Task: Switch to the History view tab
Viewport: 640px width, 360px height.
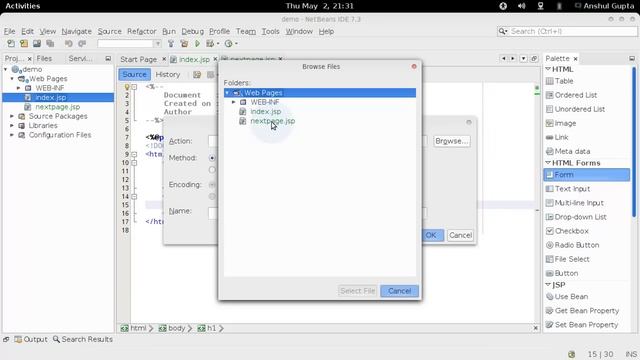Action: click(168, 74)
